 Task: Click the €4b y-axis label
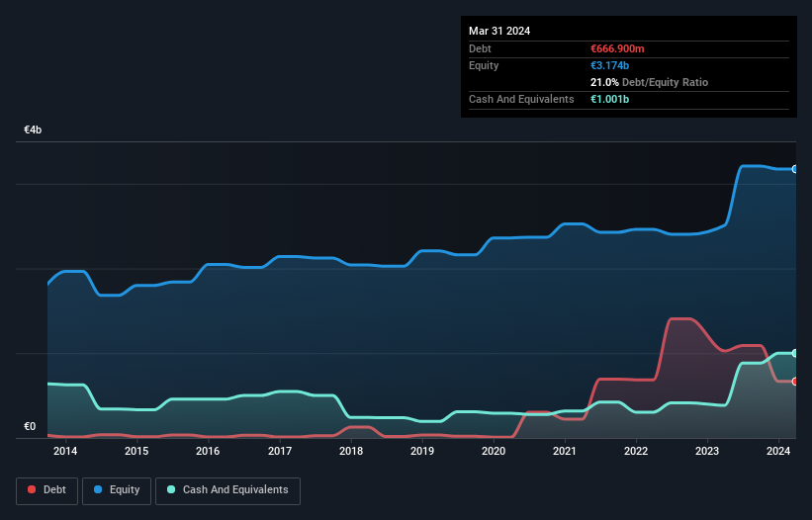coord(33,130)
